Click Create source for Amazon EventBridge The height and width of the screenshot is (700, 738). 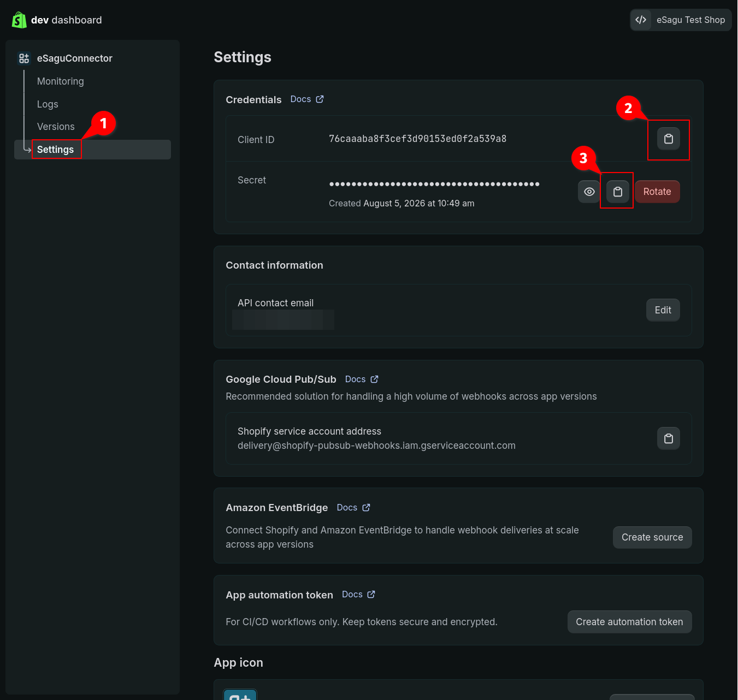click(652, 537)
